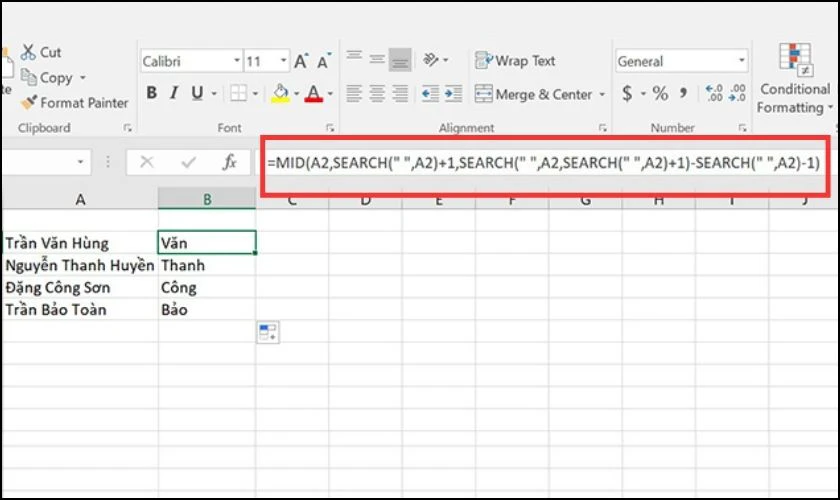This screenshot has height=500, width=840.
Task: Center text horizontally
Action: [377, 93]
